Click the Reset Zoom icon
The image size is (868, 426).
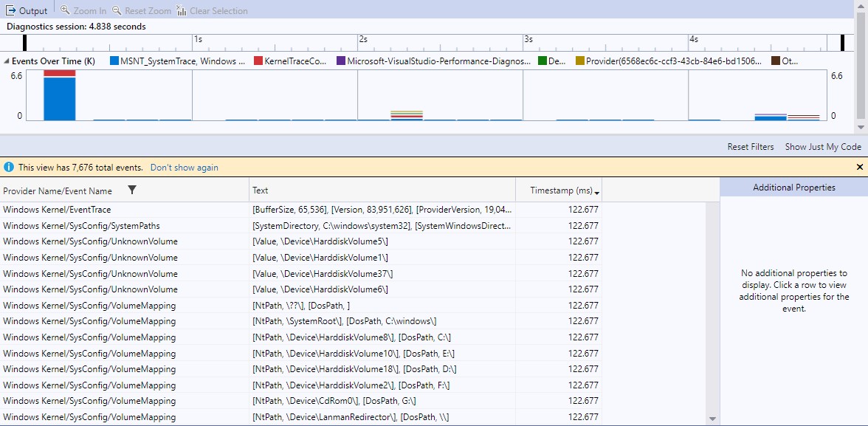117,10
